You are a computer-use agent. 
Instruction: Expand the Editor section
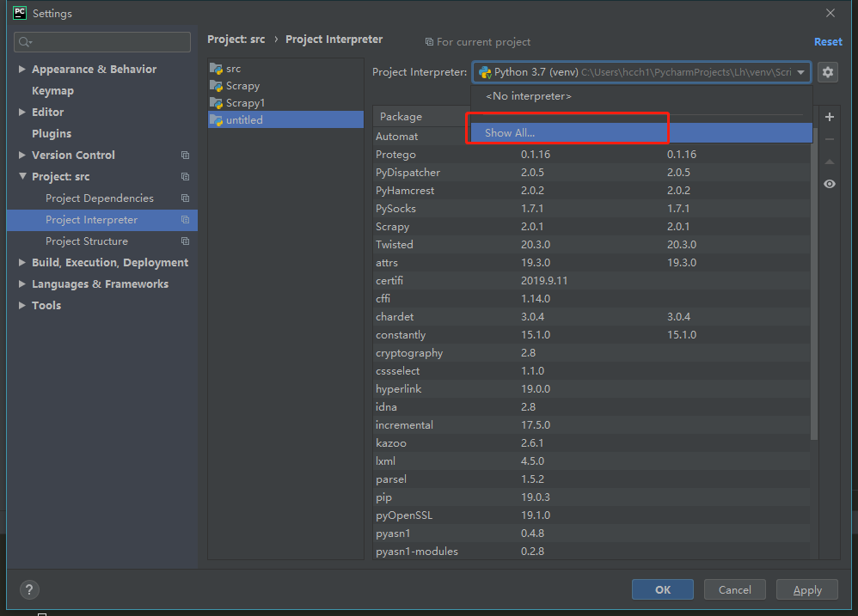(21, 112)
